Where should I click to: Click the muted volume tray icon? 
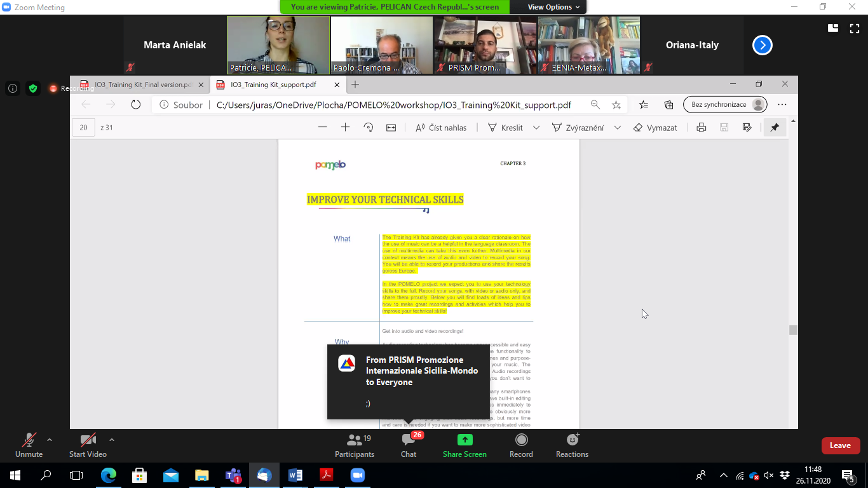(x=769, y=475)
